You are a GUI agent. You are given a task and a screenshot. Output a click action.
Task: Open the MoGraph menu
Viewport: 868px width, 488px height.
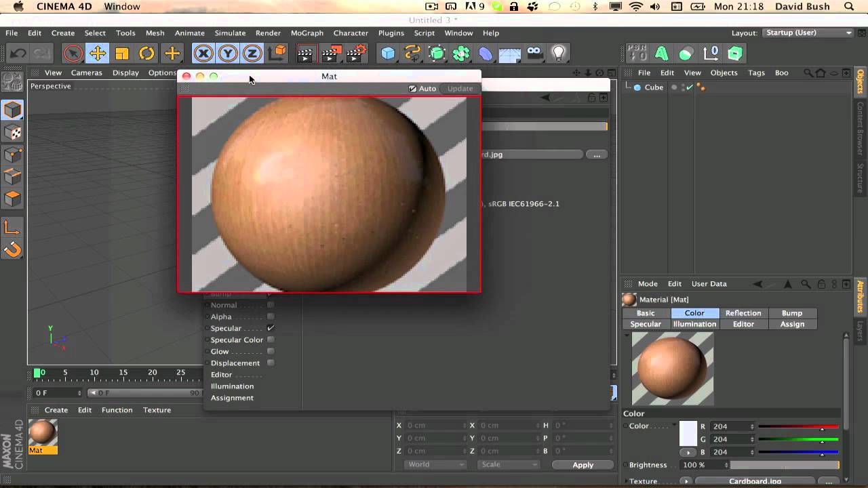pos(307,33)
